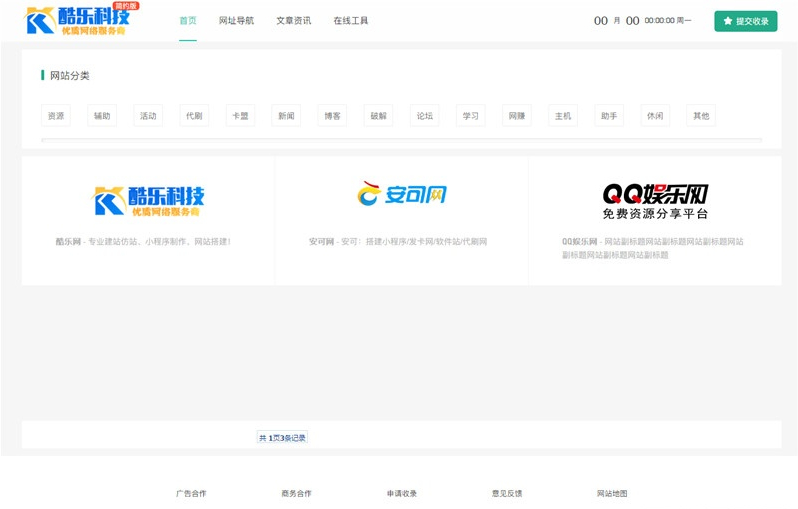Image resolution: width=798 pixels, height=509 pixels.
Task: Open the 在线工具 menu item
Action: coord(351,21)
